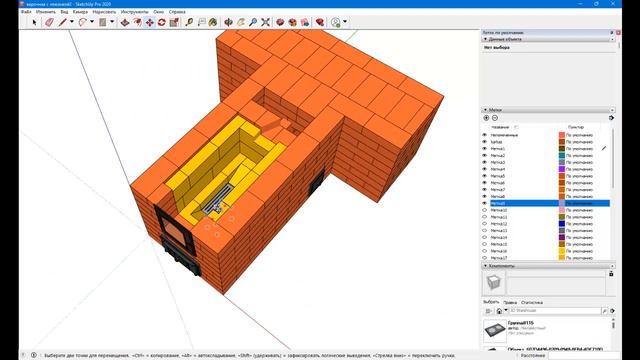Open Tags panel details arrow icon
Image resolution: width=640 pixels, height=360 pixels.
click(611, 118)
